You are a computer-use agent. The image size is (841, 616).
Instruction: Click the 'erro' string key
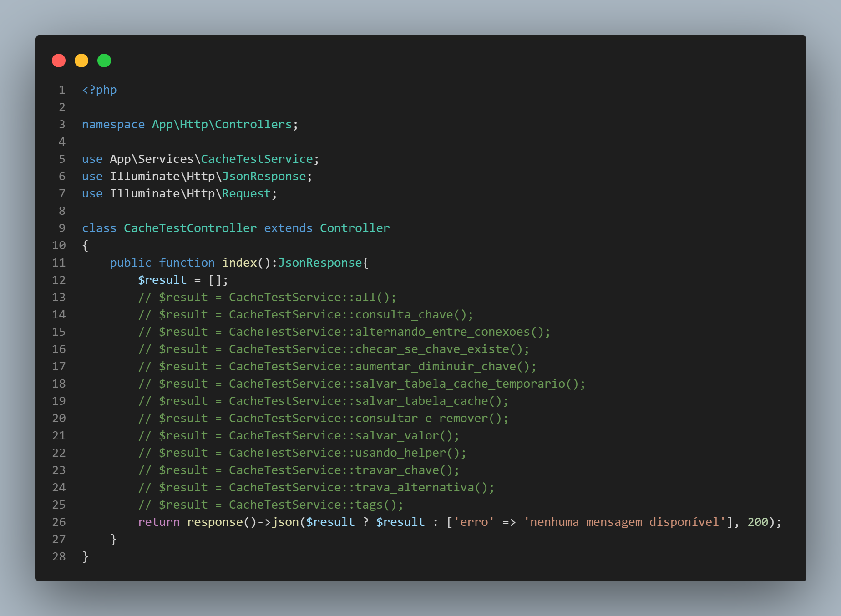474,522
